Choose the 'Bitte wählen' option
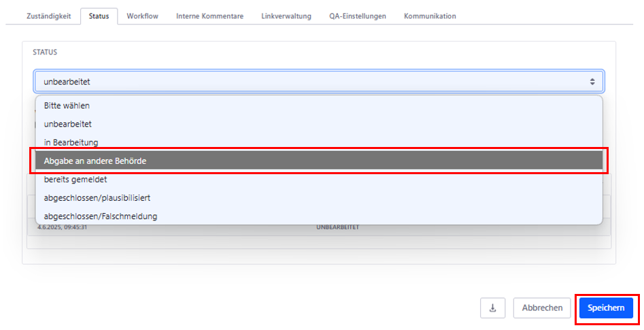644x330 pixels. coord(319,105)
